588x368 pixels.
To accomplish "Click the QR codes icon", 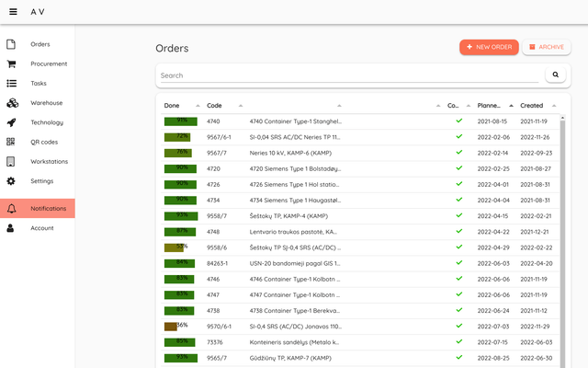I will point(11,142).
